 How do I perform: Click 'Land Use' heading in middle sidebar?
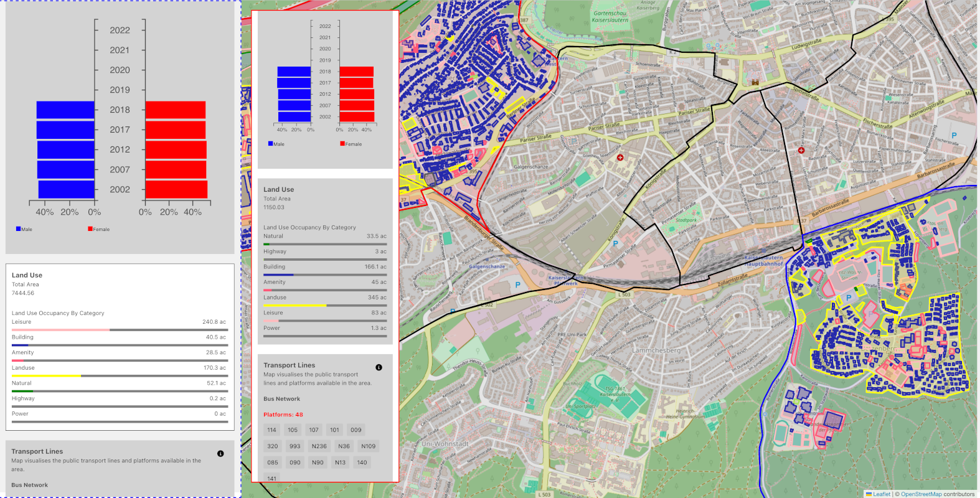[x=278, y=189]
